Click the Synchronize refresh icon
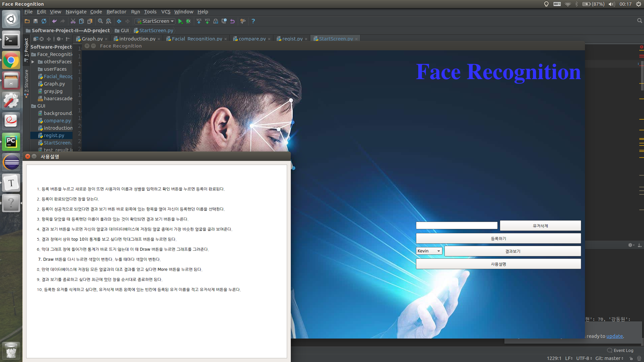This screenshot has width=644, height=362. click(x=44, y=21)
